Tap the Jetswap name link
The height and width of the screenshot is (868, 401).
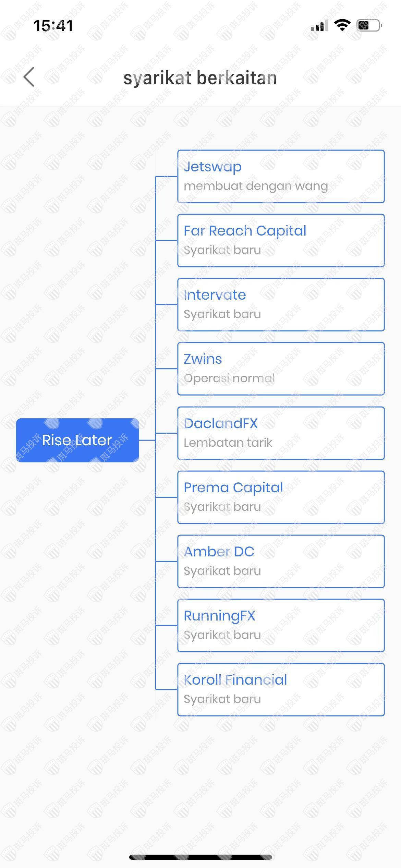[212, 167]
